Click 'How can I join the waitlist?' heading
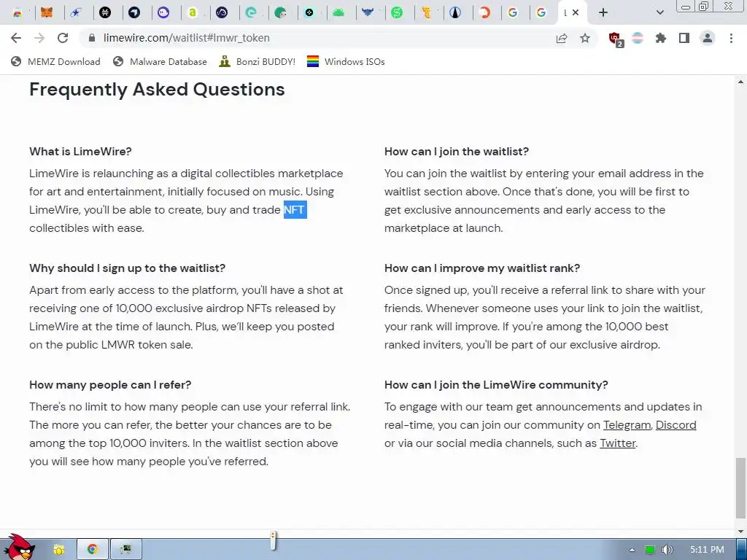747x560 pixels. point(457,152)
